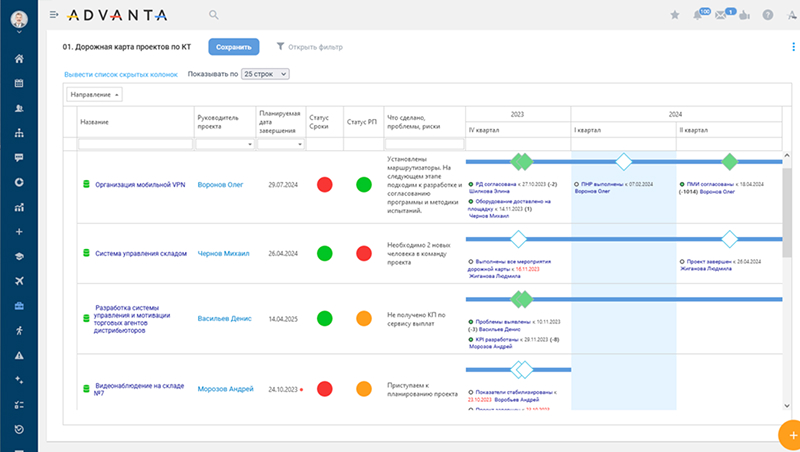Viewport: 800px width, 452px height.
Task: Toggle the hamburger menu next to logo
Action: point(54,15)
